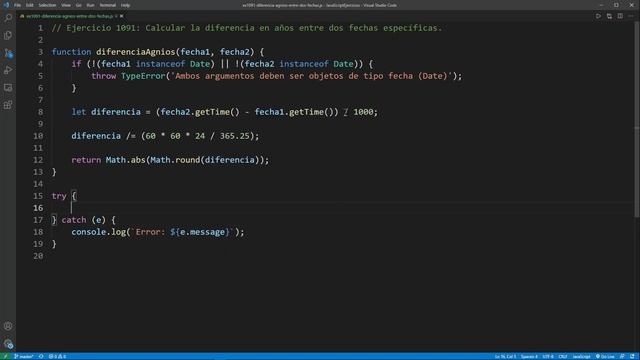Synchronize changes icon in status bar
Viewport: 640px width, 360px height.
pyautogui.click(x=41, y=356)
